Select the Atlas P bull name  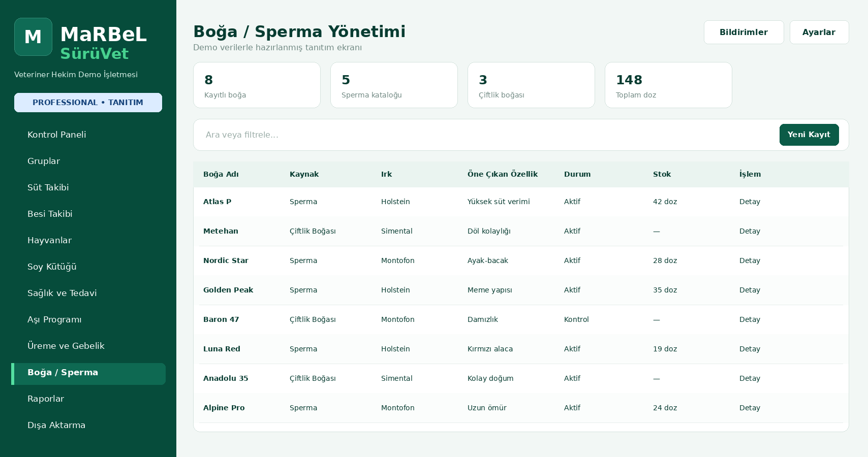click(217, 202)
